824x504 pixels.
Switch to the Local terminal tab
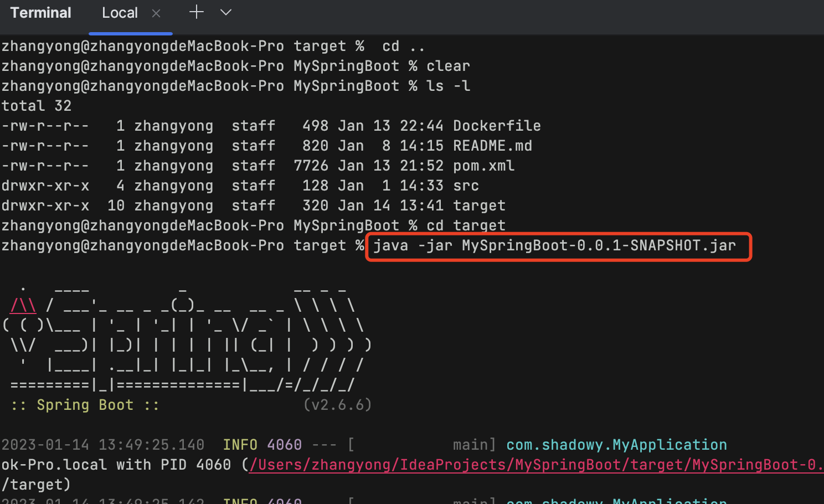click(120, 13)
